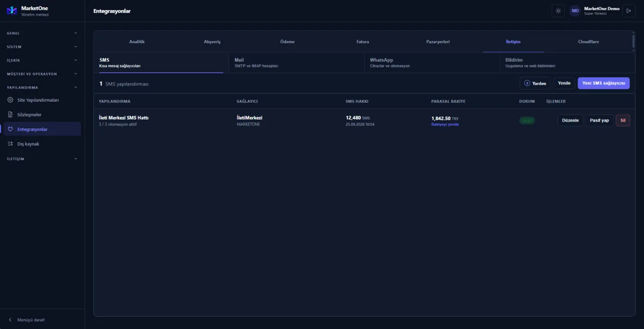This screenshot has height=329, width=644.
Task: Open the MD user avatar
Action: [575, 11]
